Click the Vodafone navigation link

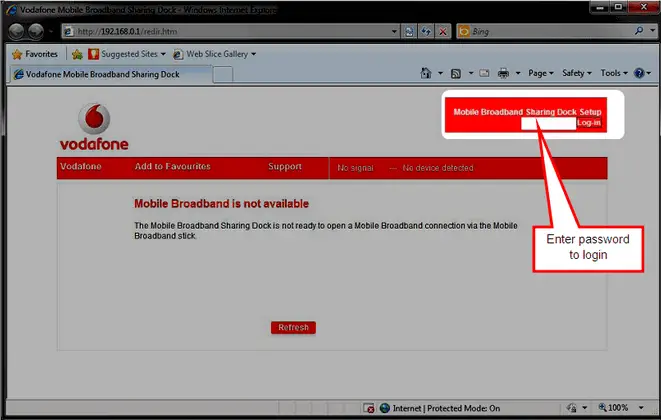point(81,167)
